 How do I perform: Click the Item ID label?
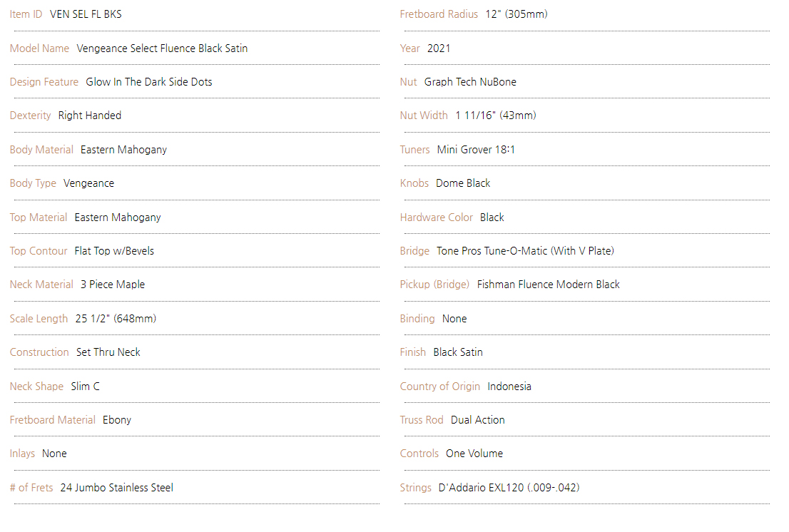pos(26,14)
